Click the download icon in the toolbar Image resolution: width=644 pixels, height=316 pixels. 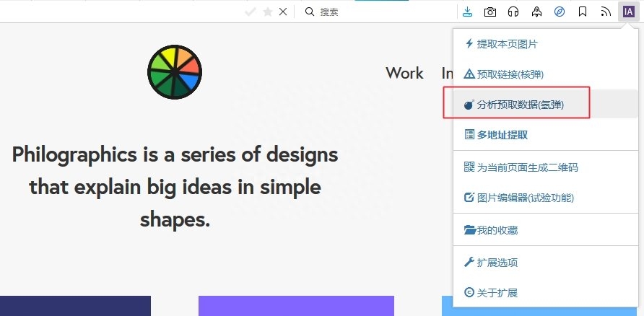coord(467,12)
